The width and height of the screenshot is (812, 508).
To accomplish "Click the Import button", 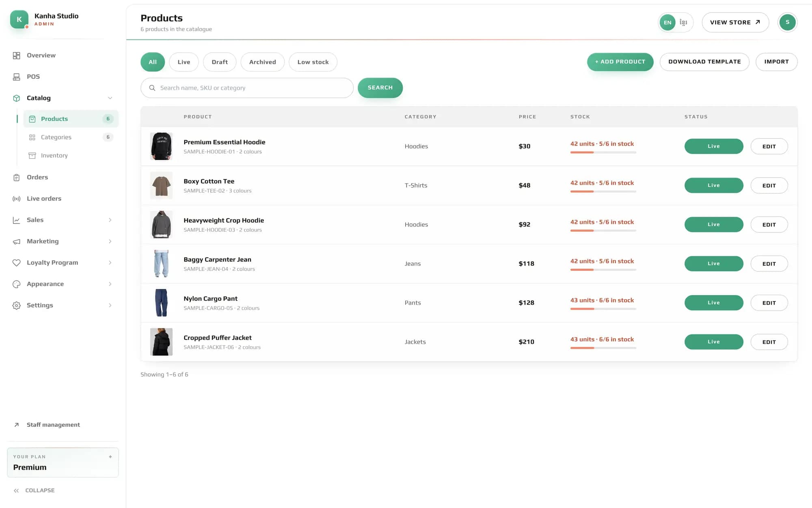I will (x=776, y=62).
